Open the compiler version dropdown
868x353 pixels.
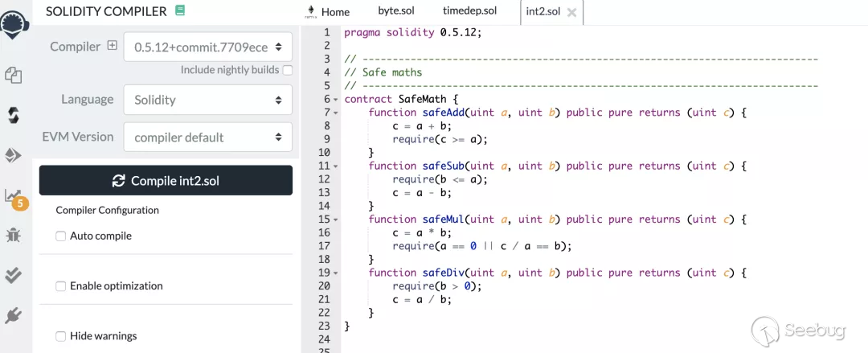[x=207, y=47]
